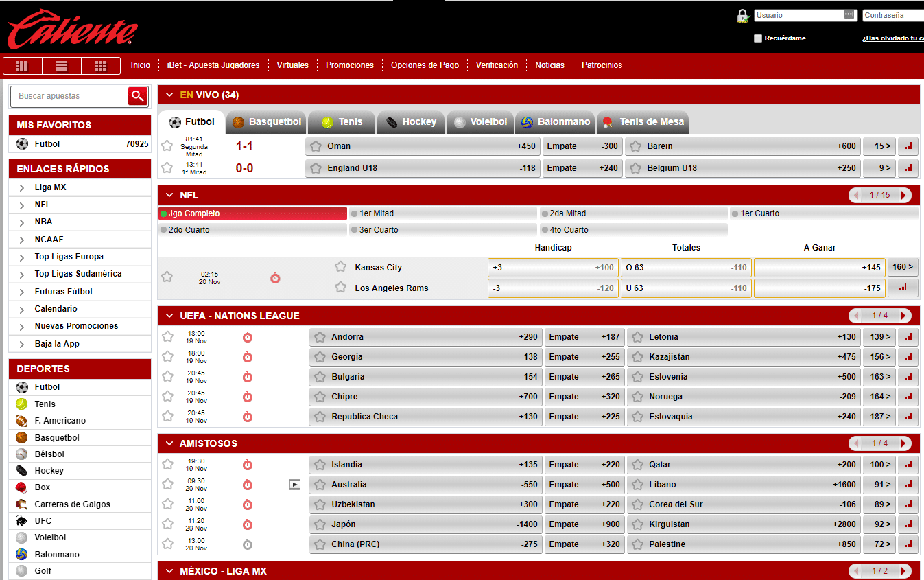Switch to the Tenis live tab
The width and height of the screenshot is (924, 580).
coord(342,122)
